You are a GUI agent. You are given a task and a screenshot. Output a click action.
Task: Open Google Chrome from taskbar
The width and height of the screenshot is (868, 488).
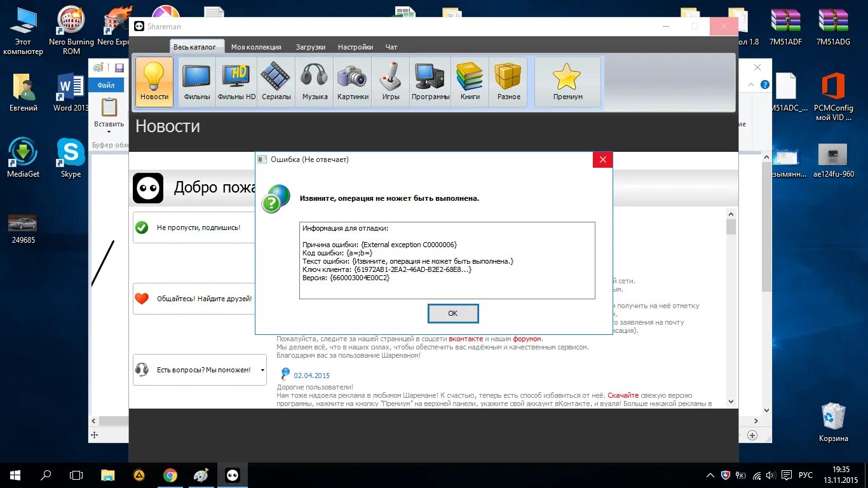pos(170,475)
